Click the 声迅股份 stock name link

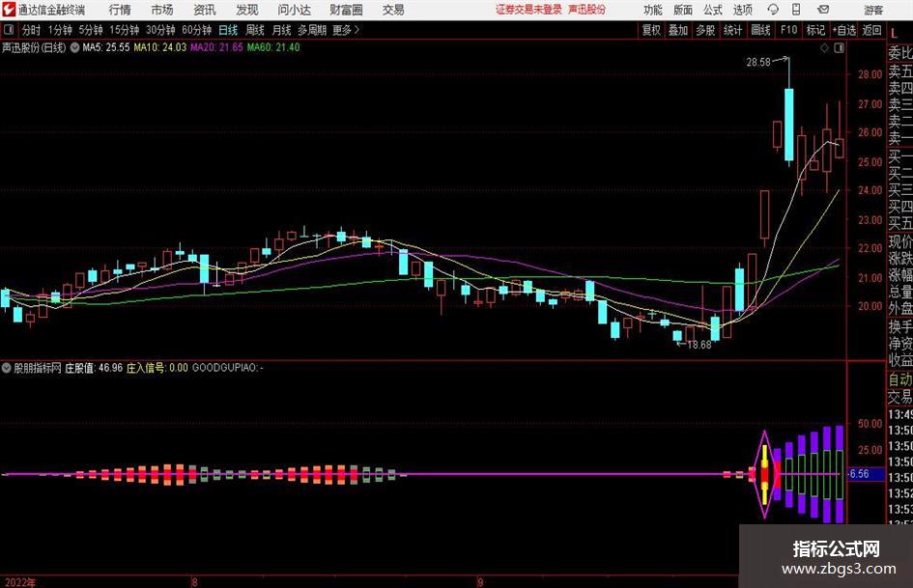coord(587,10)
